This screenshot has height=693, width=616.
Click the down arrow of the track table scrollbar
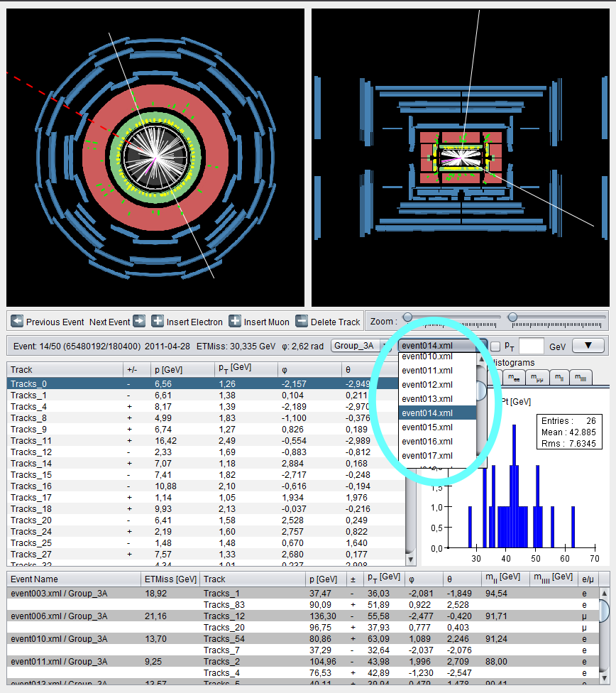pyautogui.click(x=410, y=560)
